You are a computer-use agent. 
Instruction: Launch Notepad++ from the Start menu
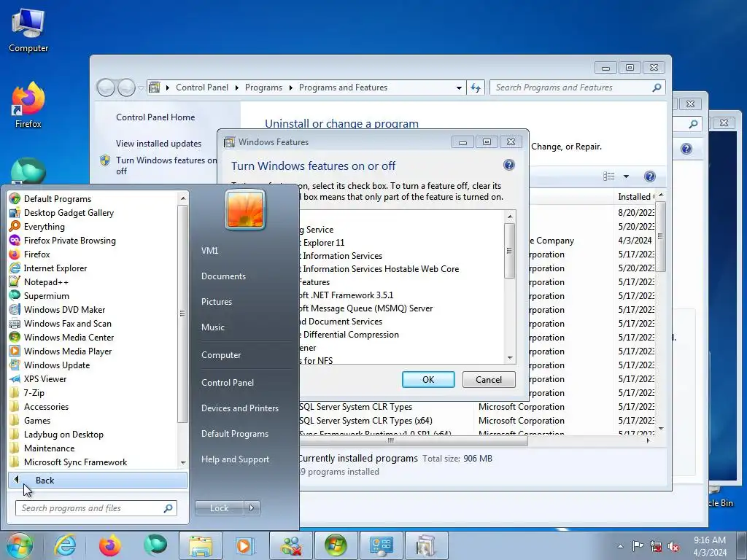tap(39, 281)
